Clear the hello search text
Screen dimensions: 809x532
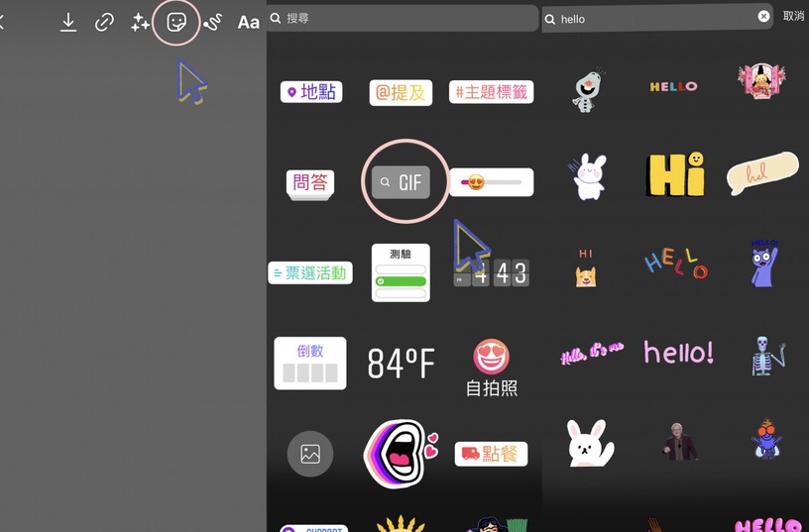(763, 17)
